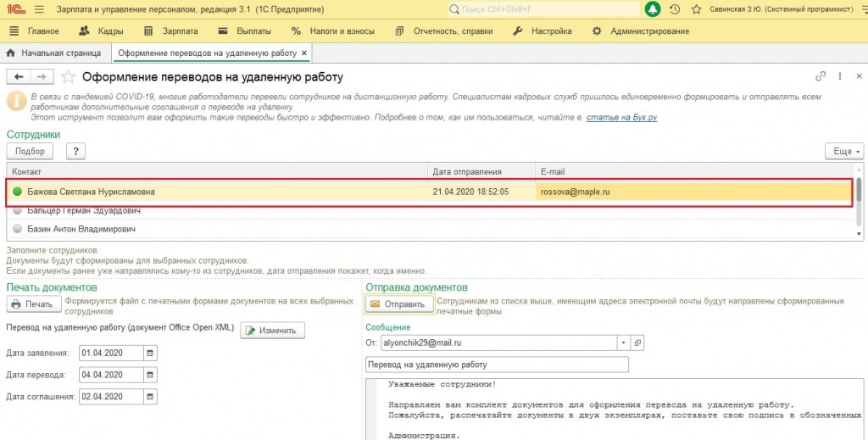Open the history clock icon
The width and height of the screenshot is (868, 440).
(x=675, y=9)
